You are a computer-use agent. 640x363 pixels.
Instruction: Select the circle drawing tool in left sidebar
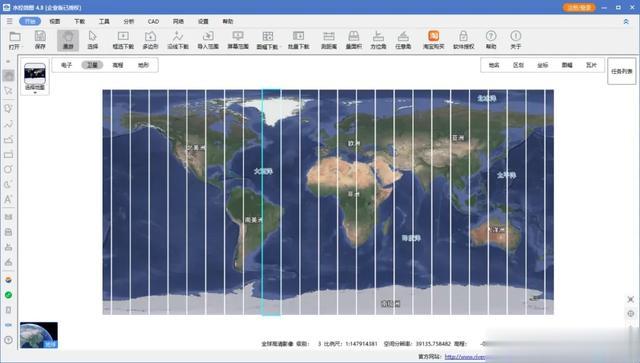8,169
